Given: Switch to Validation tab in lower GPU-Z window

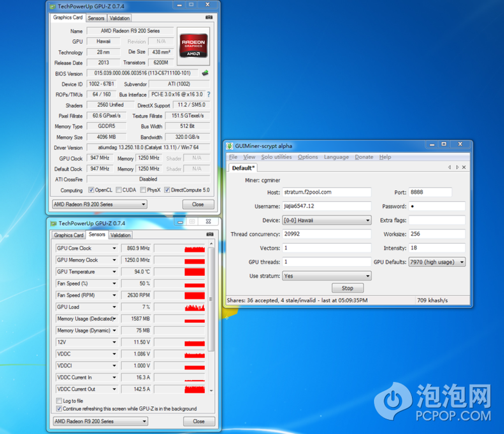Looking at the screenshot, I should coord(120,235).
